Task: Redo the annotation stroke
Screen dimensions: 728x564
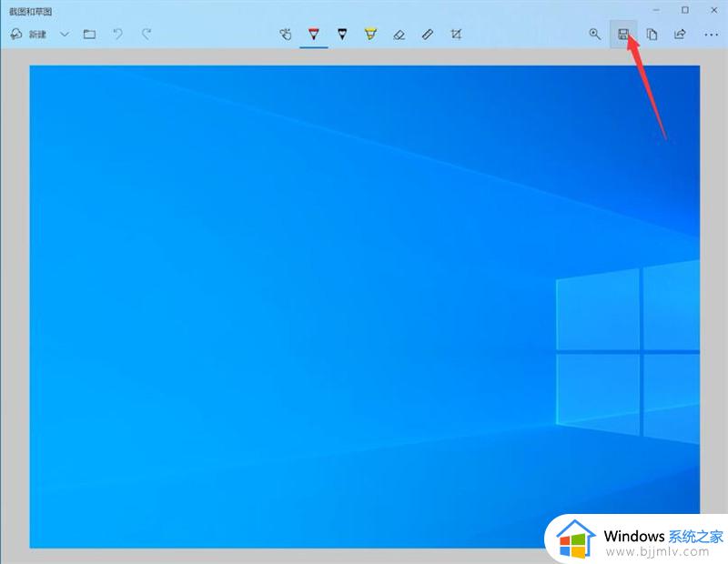Action: point(147,34)
